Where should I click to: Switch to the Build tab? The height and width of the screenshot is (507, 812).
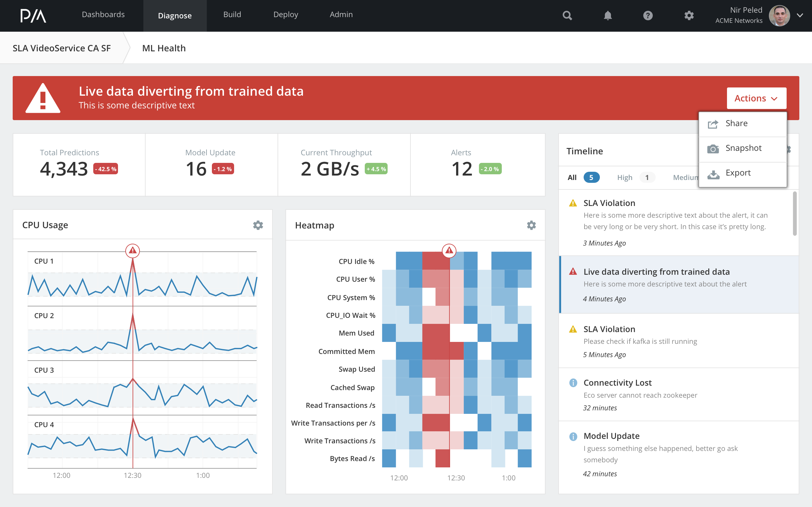(x=232, y=15)
